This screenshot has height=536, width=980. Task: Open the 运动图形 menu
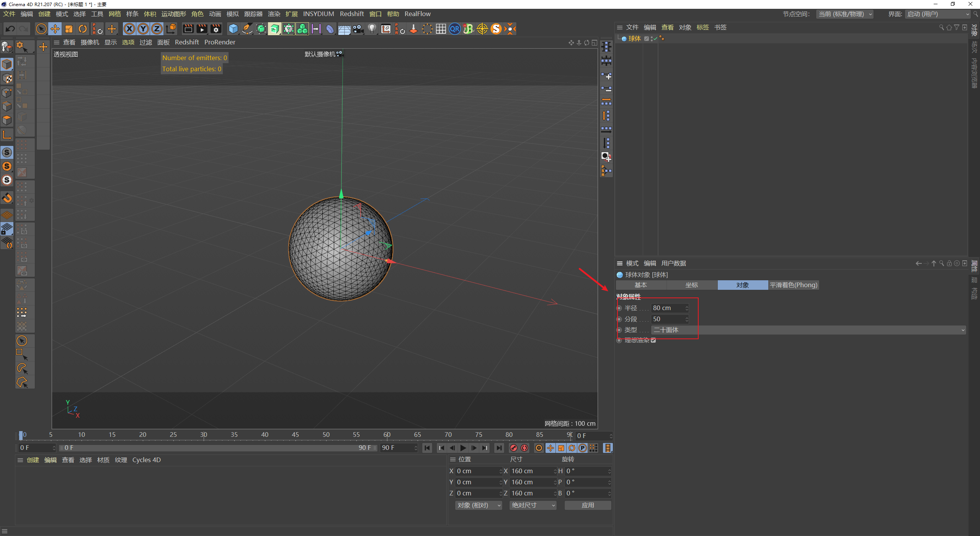[x=173, y=14]
